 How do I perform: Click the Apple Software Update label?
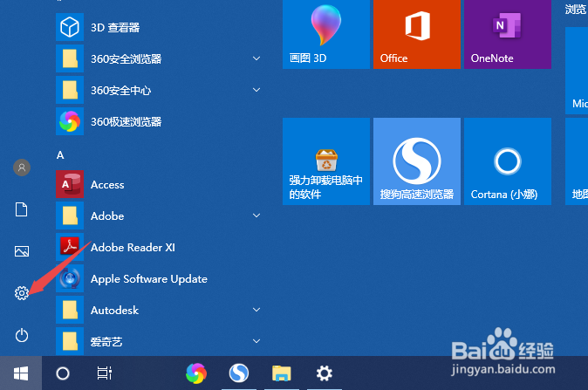click(x=149, y=279)
